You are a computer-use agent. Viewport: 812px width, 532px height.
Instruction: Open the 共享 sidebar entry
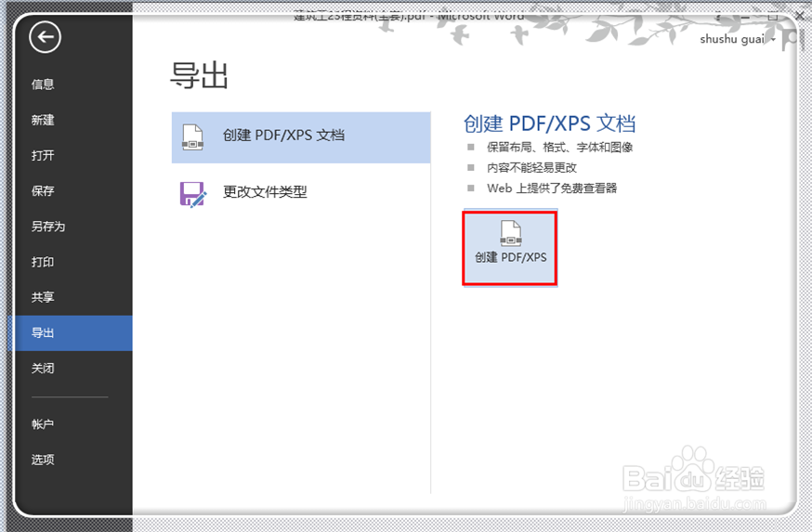click(x=43, y=297)
